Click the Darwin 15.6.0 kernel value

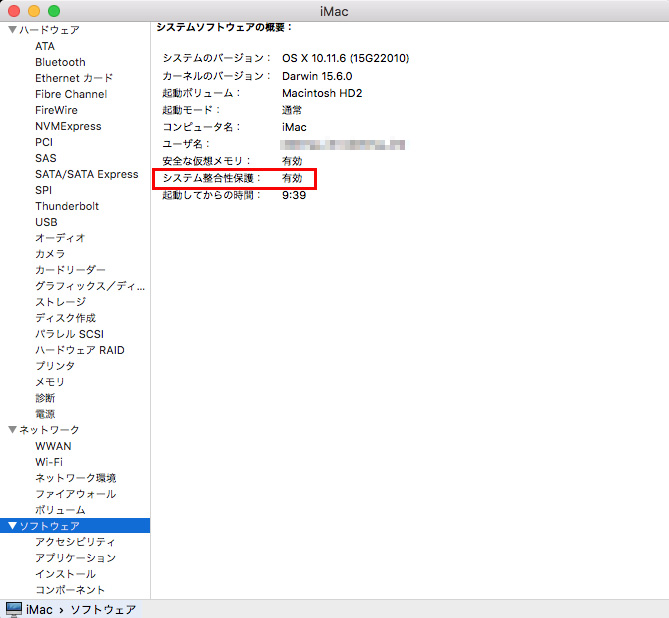click(x=317, y=76)
